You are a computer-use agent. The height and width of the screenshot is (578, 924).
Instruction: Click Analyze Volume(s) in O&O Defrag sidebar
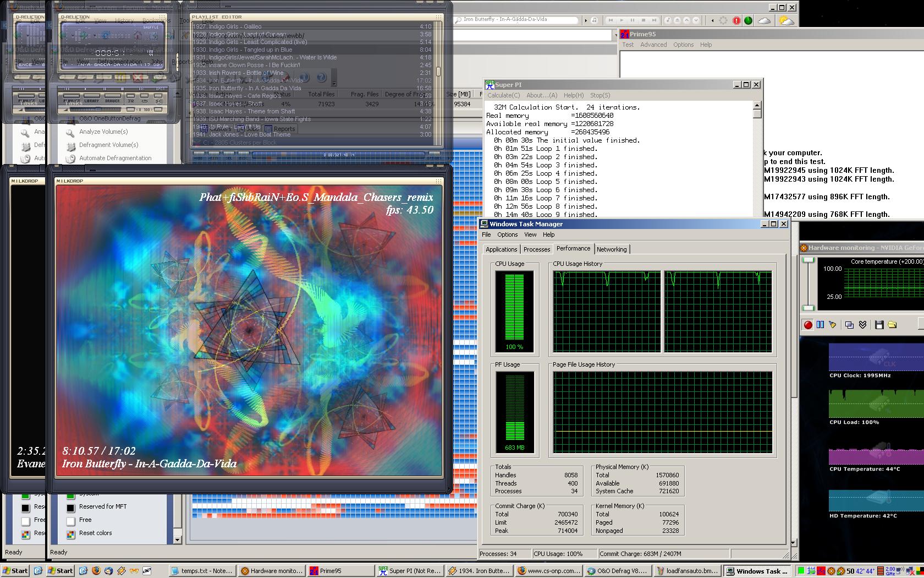(103, 132)
